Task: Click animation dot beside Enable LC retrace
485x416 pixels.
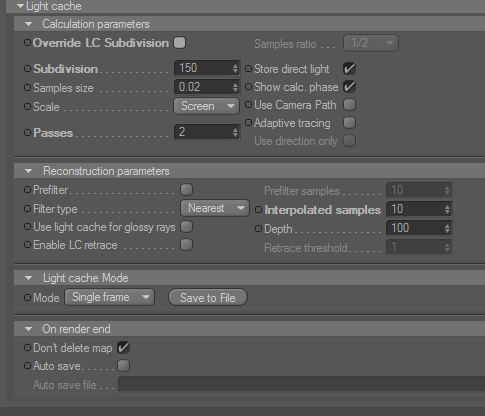Action: pos(27,245)
